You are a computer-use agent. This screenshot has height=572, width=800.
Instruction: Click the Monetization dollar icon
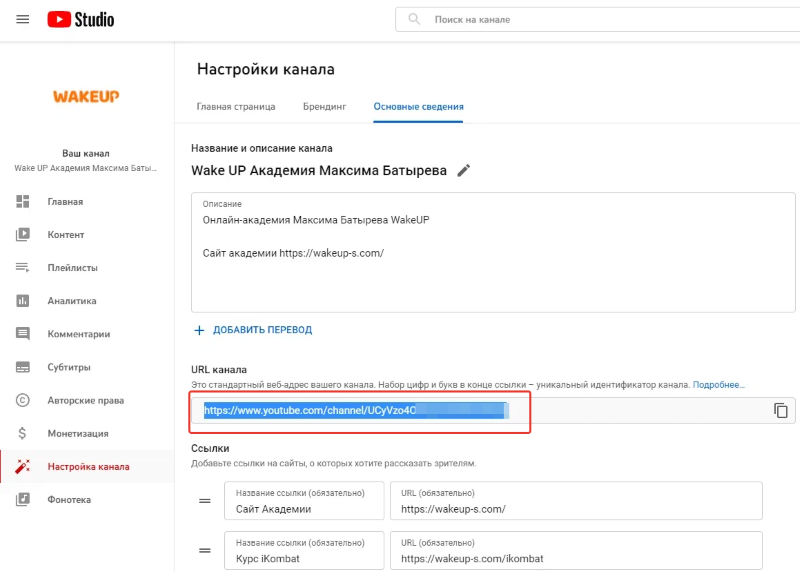coord(22,433)
